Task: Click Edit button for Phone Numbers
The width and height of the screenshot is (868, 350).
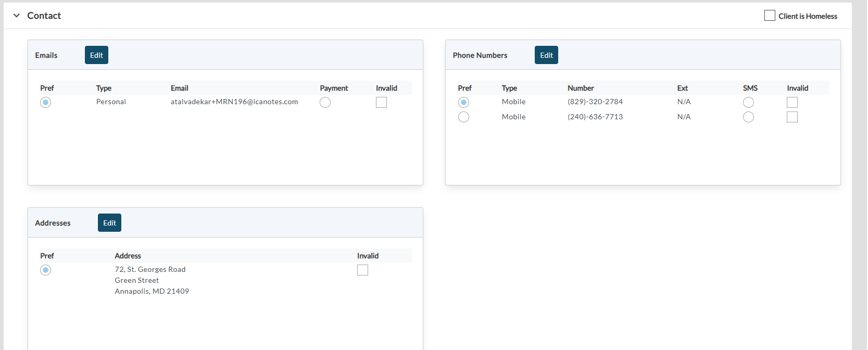Action: [546, 55]
